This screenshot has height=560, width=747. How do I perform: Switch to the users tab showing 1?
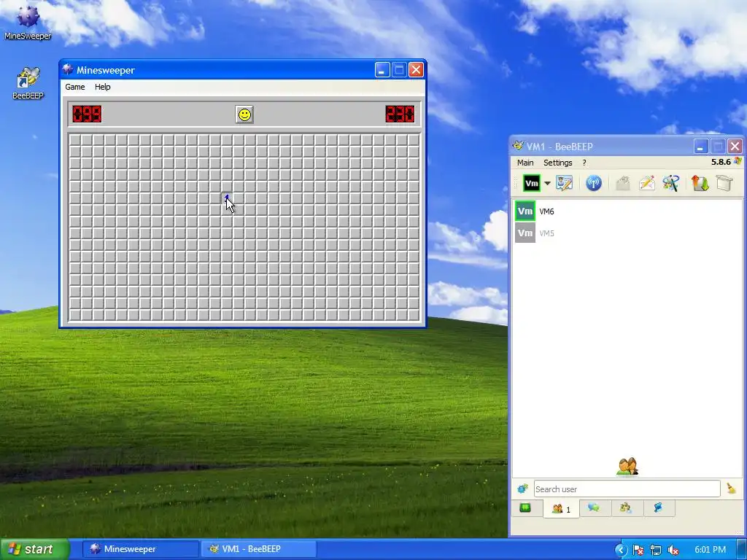561,509
